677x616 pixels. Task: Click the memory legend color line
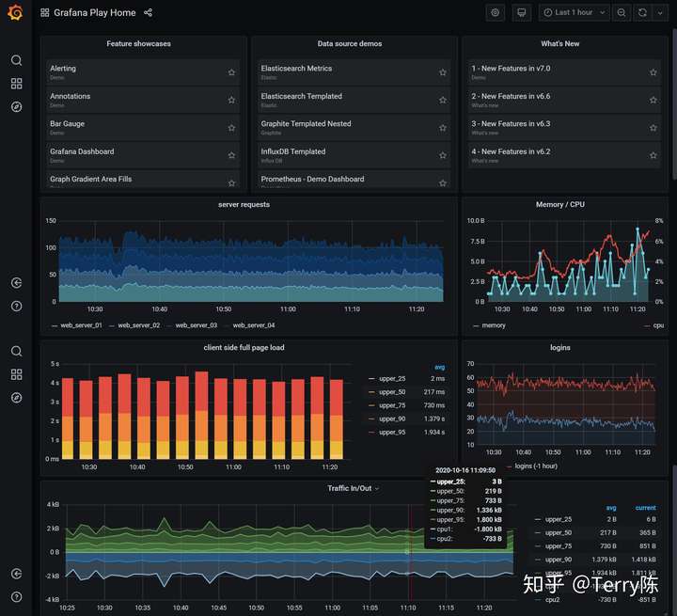point(476,325)
